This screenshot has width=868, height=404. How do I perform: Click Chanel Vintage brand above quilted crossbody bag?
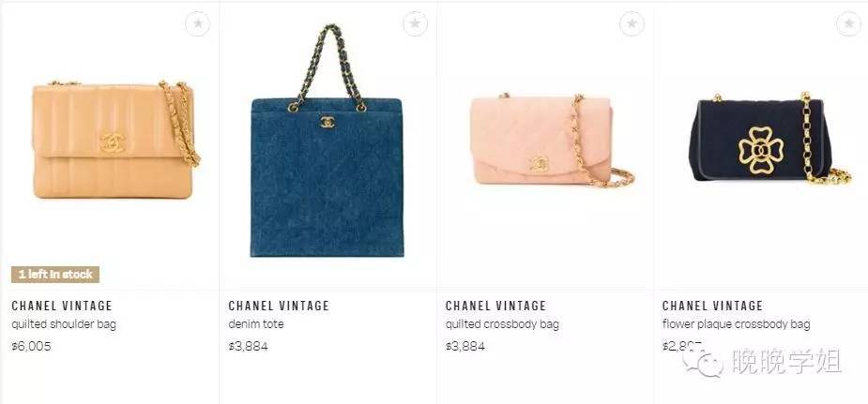point(496,306)
